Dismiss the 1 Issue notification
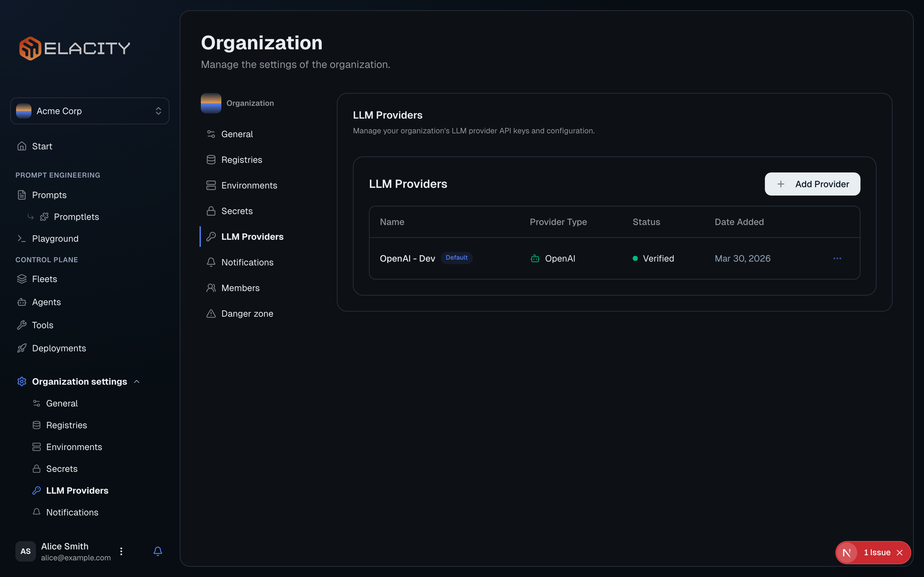 900,553
